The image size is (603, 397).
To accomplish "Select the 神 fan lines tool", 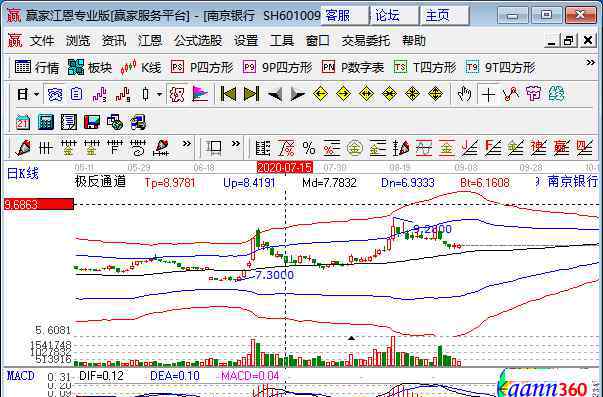I will pyautogui.click(x=538, y=148).
